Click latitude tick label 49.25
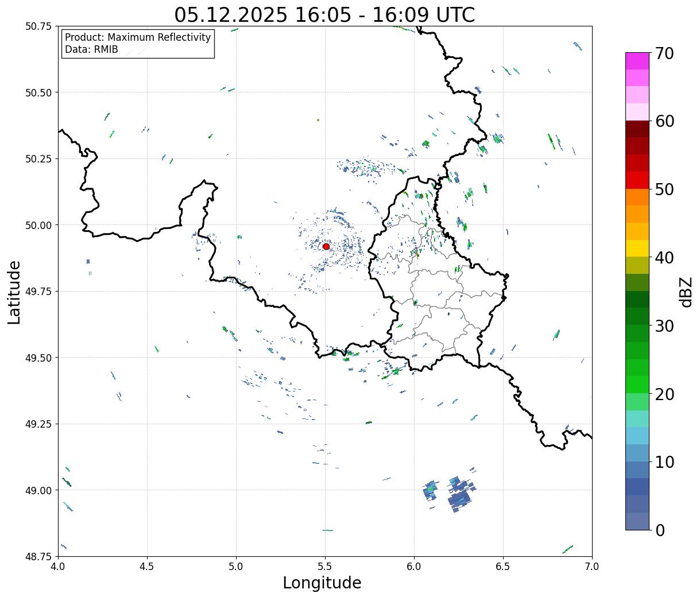 [38, 424]
